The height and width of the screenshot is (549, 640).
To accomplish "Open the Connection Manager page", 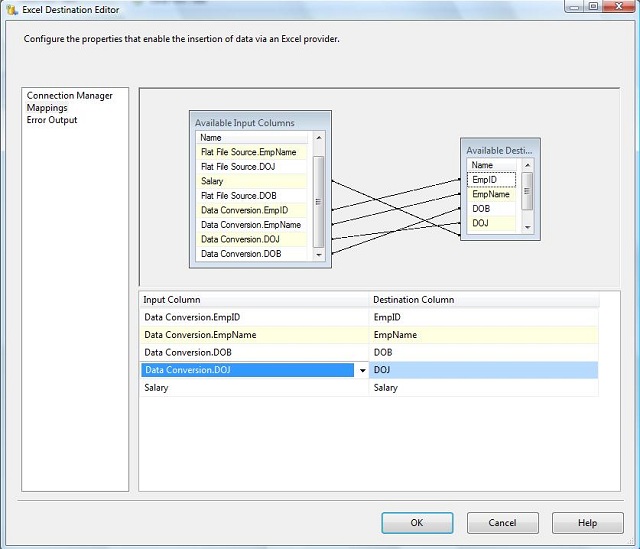I will tap(69, 96).
